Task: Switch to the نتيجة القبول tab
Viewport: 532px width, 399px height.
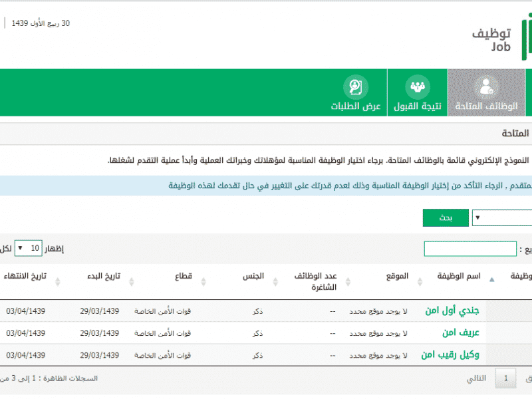Action: click(x=418, y=92)
